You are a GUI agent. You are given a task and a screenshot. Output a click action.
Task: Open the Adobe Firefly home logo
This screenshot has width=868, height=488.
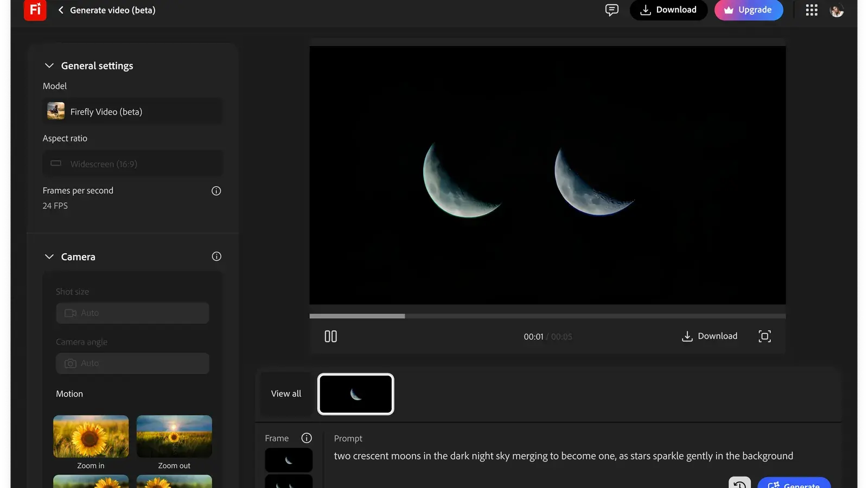pos(35,10)
